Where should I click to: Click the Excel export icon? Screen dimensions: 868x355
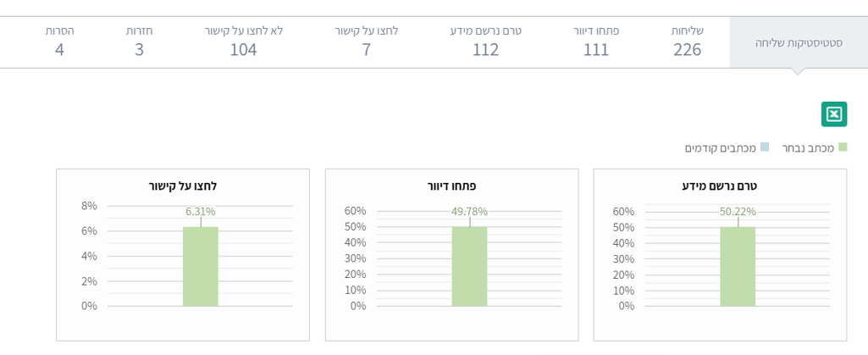tap(833, 114)
